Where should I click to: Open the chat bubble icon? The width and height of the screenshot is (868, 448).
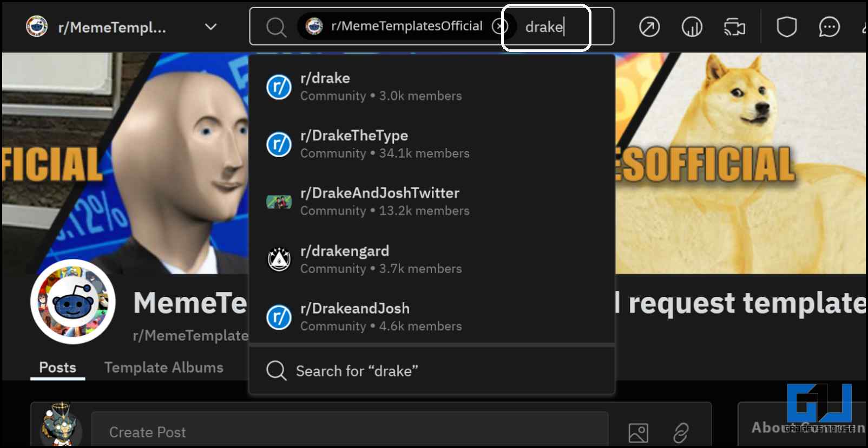829,27
